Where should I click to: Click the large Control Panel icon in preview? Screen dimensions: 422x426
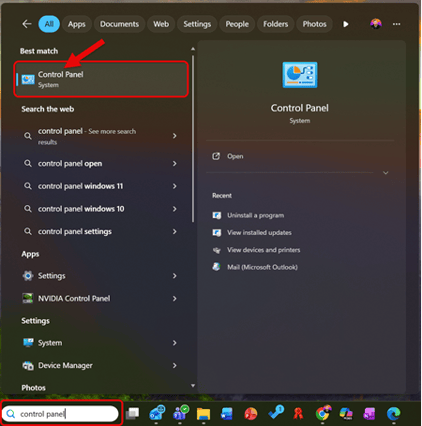click(x=300, y=75)
